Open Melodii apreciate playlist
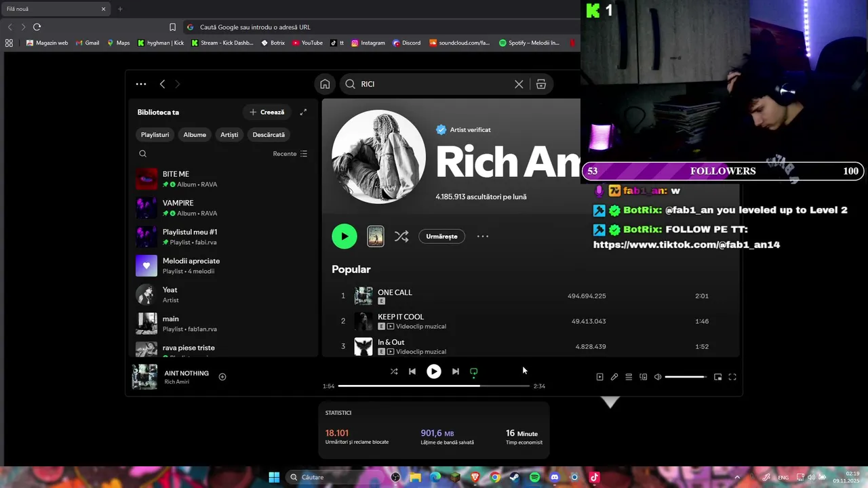 pos(223,266)
